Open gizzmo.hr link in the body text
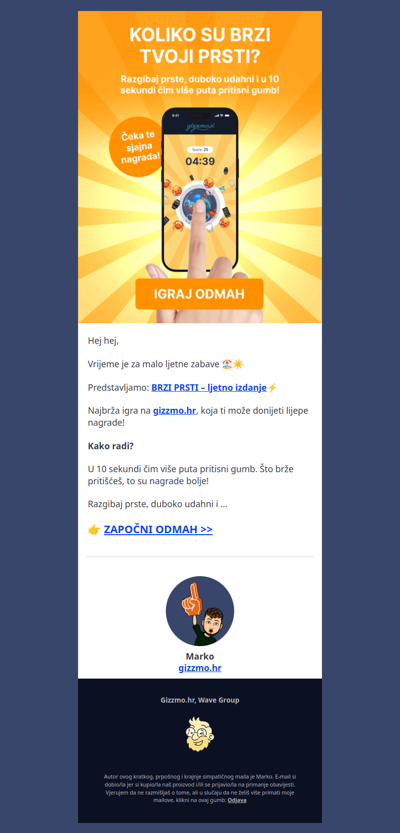 (x=174, y=411)
